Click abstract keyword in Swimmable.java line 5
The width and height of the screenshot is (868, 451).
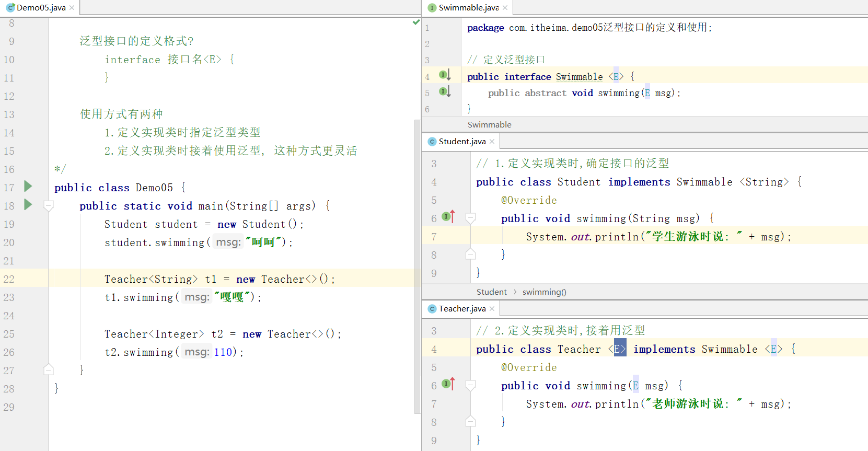546,93
